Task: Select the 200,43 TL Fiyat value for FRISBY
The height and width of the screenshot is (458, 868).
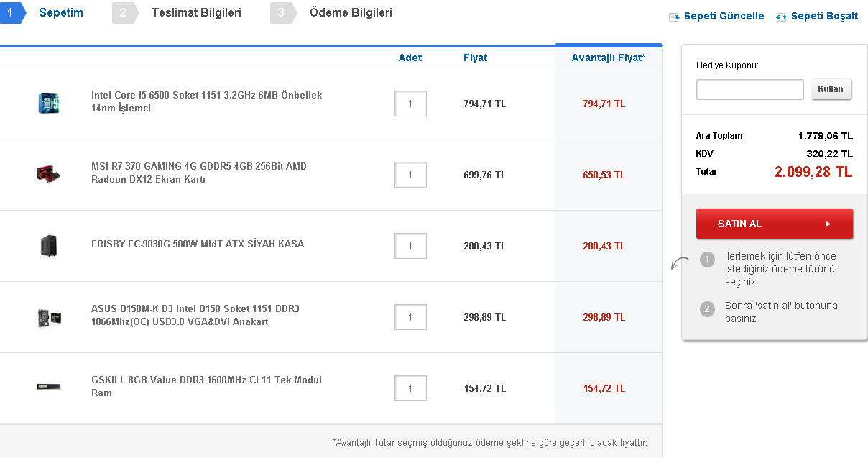Action: coord(485,246)
